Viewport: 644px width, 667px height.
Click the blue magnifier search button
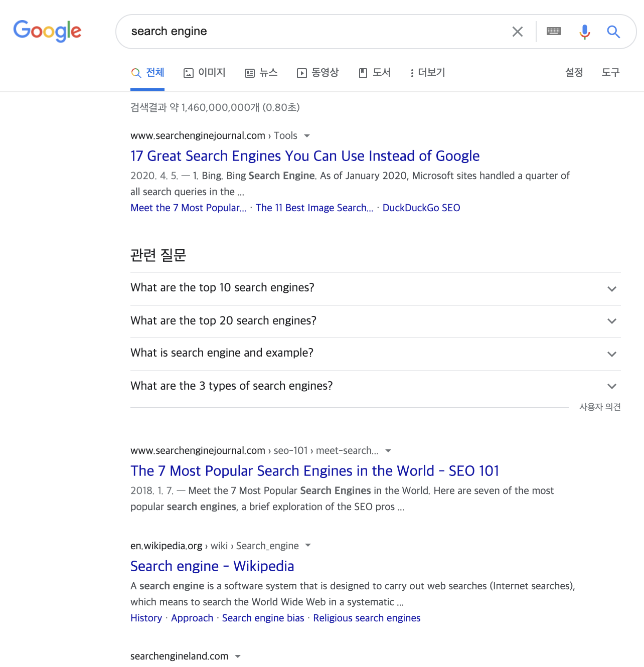pyautogui.click(x=613, y=32)
